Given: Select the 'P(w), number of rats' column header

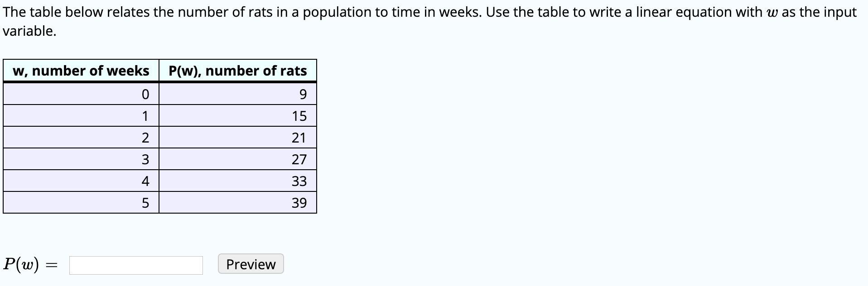Looking at the screenshot, I should (x=238, y=71).
